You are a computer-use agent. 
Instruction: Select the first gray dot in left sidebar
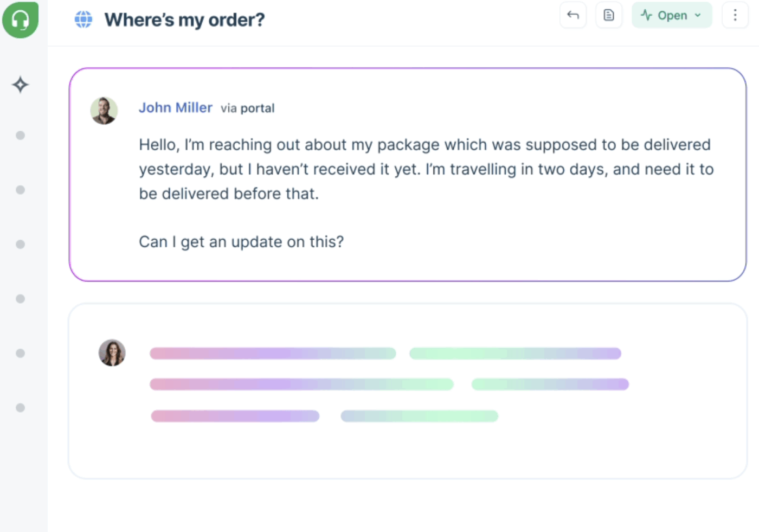21,135
